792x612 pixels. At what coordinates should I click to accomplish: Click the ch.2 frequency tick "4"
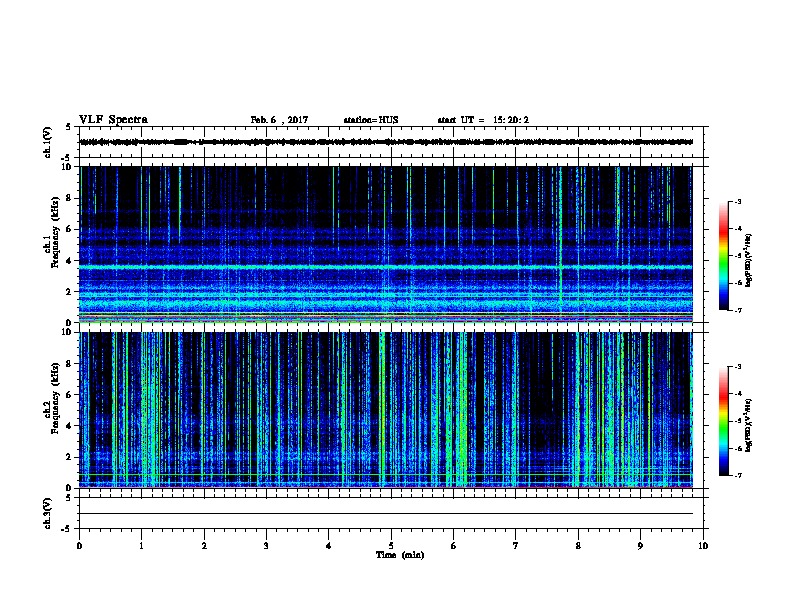coord(69,426)
